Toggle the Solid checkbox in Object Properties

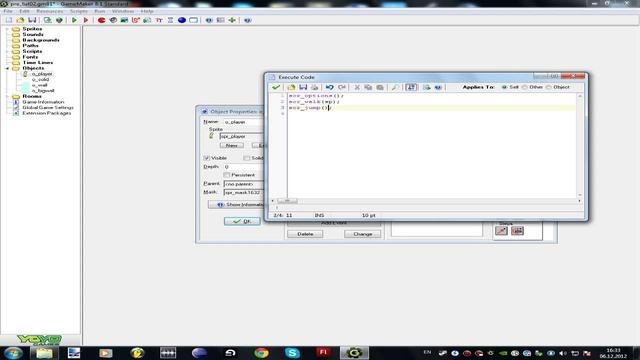coord(247,158)
